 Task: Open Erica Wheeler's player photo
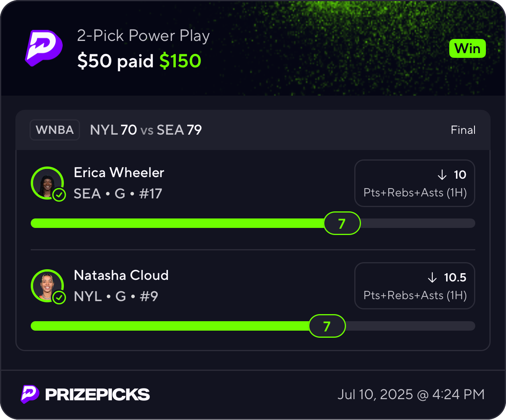(47, 183)
